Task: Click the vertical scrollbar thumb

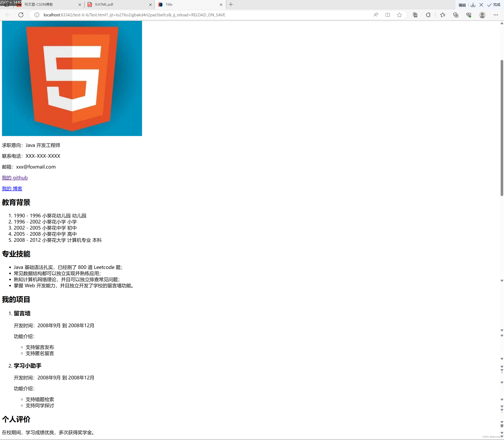Action: pyautogui.click(x=502, y=128)
